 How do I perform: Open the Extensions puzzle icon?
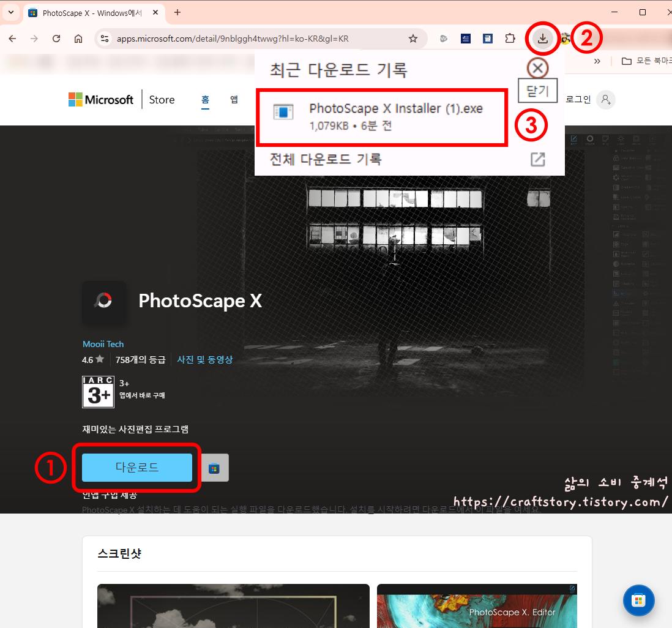510,39
